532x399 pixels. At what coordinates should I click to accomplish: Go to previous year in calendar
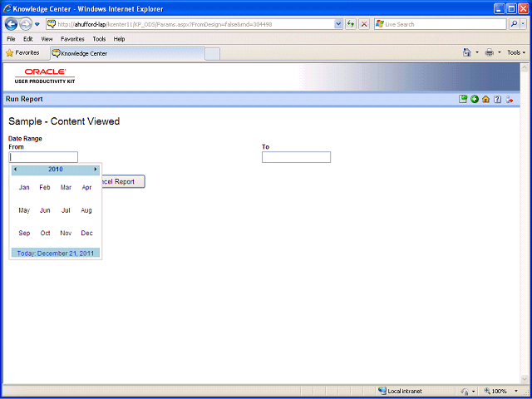point(15,169)
